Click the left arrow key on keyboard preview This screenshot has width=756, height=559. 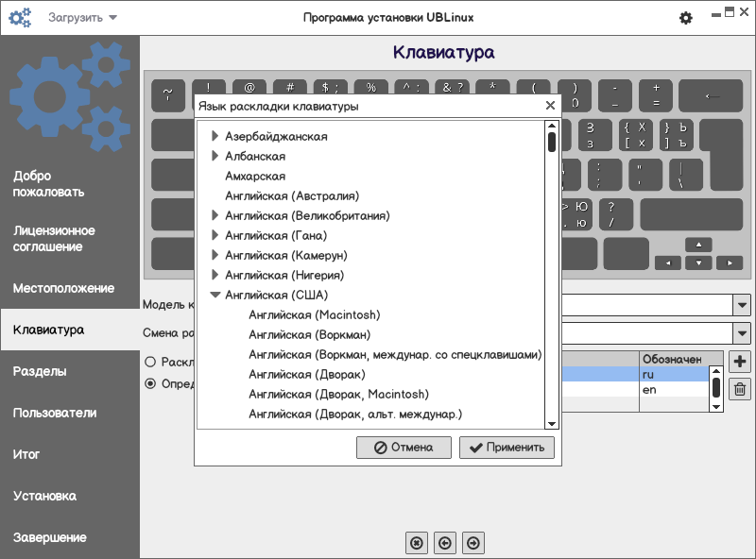(668, 263)
